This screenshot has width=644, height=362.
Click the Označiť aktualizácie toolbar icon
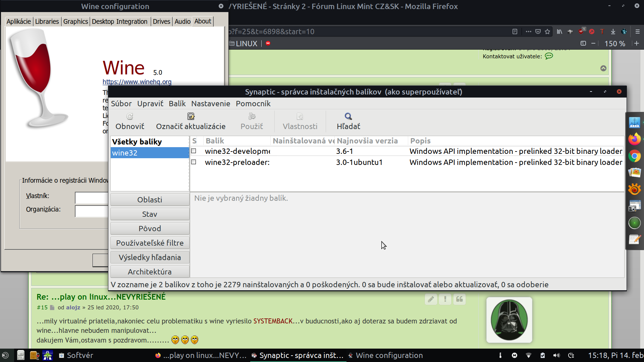191,116
